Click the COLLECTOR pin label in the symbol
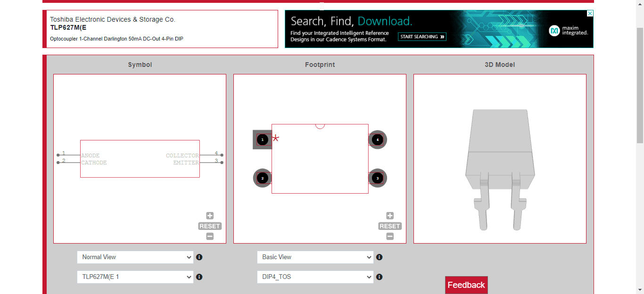The height and width of the screenshot is (294, 644). [182, 155]
